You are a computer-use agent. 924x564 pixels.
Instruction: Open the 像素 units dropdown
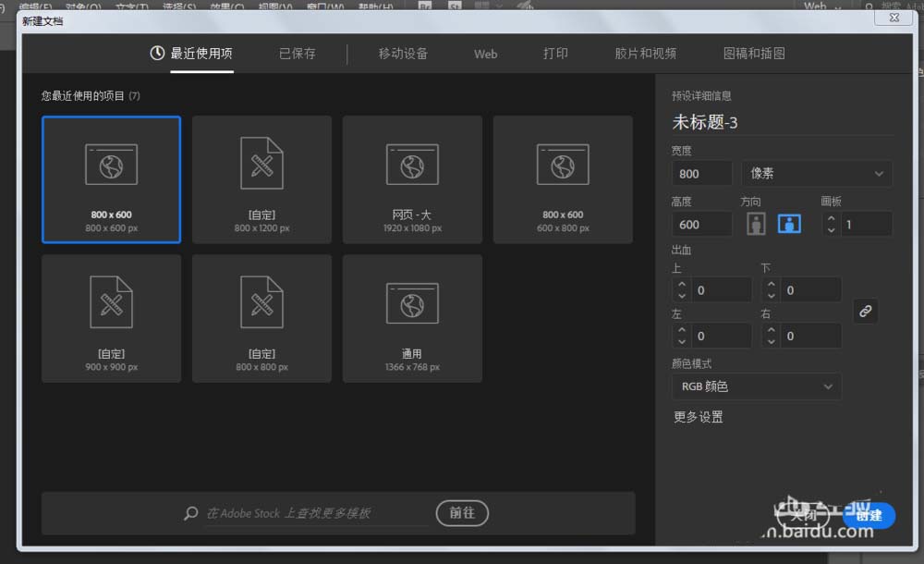(x=817, y=174)
